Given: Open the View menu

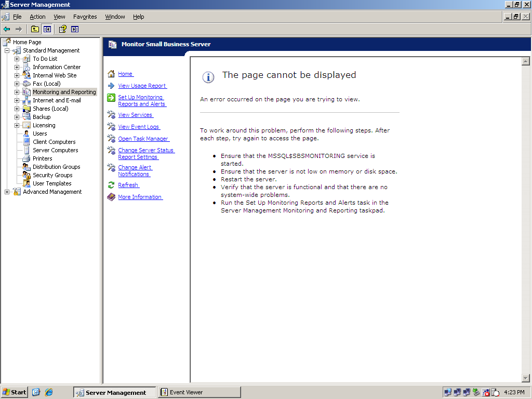Looking at the screenshot, I should (x=59, y=17).
